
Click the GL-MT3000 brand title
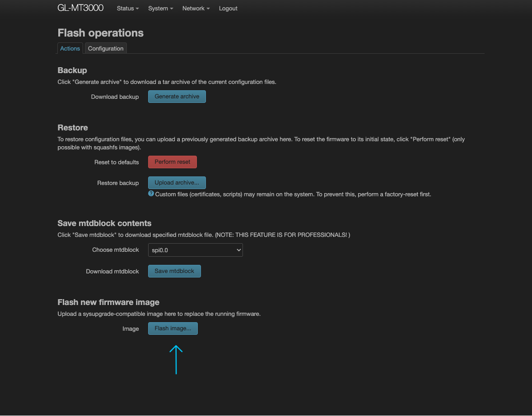(80, 8)
